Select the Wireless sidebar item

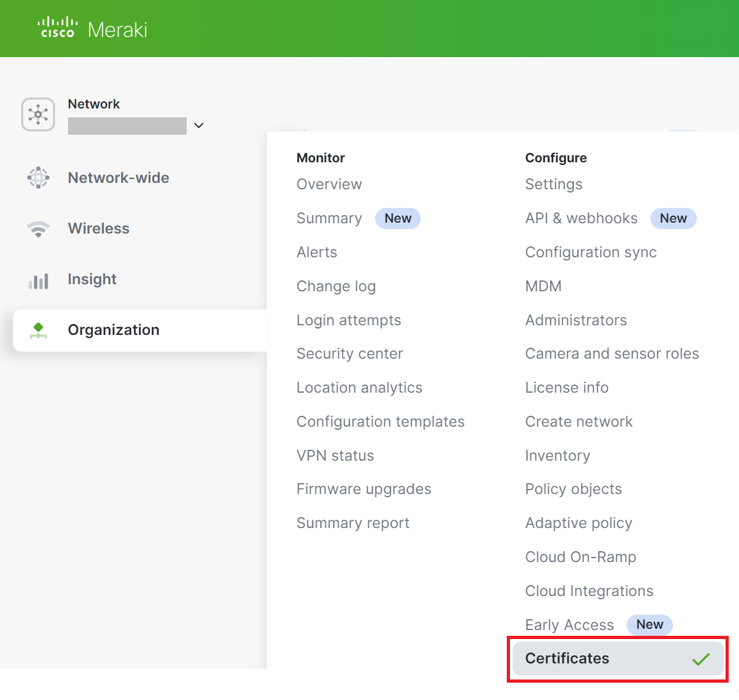(99, 228)
